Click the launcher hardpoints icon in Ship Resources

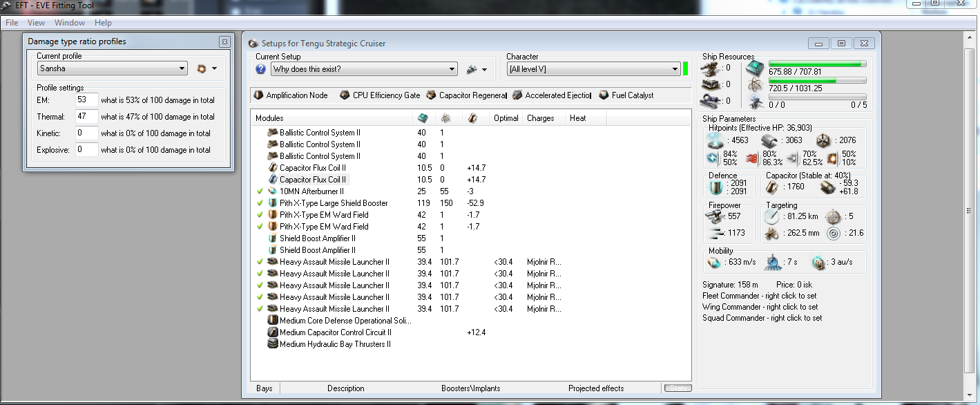pyautogui.click(x=711, y=84)
